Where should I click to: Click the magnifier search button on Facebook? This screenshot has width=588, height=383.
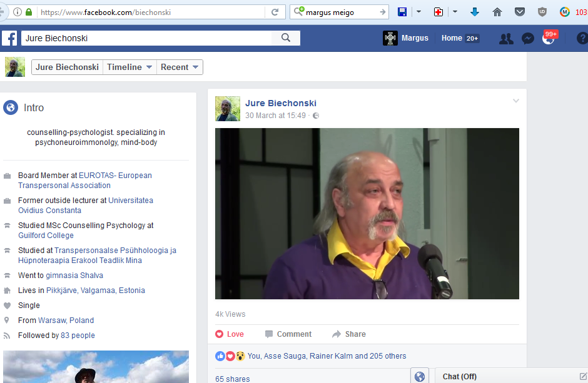coord(286,38)
